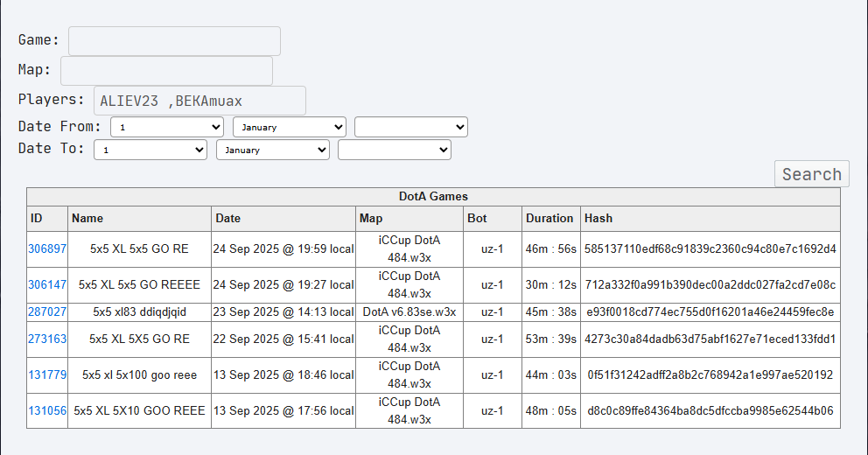Open game ID 273163 link

(x=47, y=339)
